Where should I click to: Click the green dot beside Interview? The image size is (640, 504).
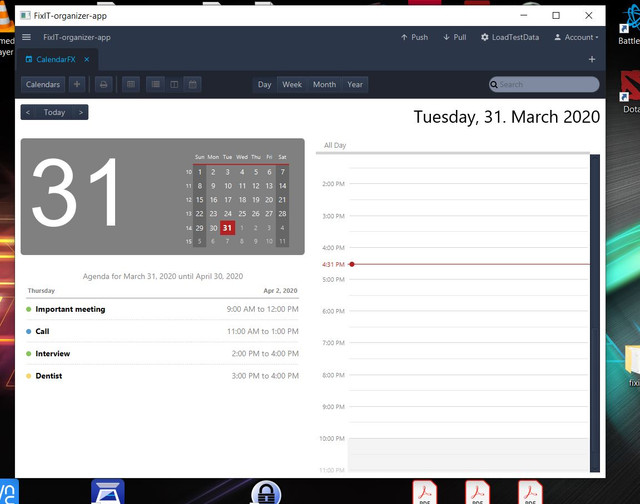(29, 354)
